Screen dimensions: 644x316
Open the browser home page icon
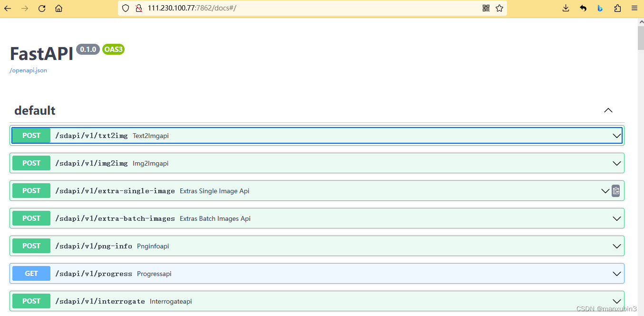[59, 8]
